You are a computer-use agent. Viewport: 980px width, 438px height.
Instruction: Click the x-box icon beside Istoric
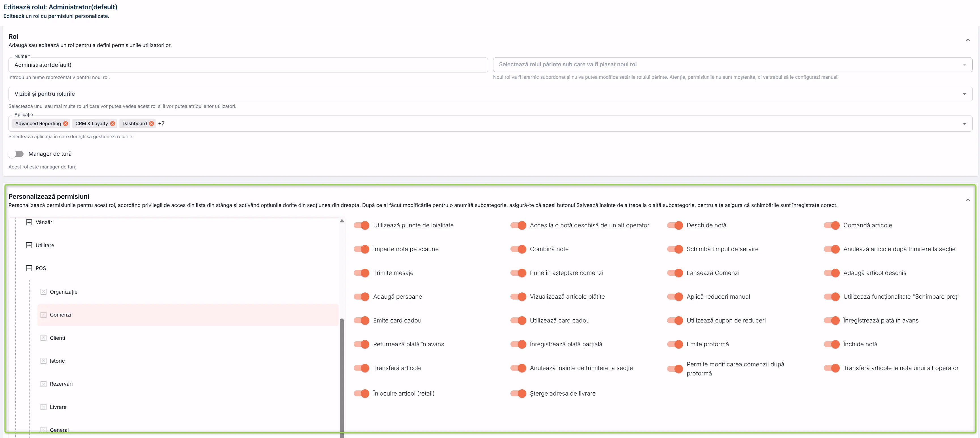pyautogui.click(x=43, y=361)
